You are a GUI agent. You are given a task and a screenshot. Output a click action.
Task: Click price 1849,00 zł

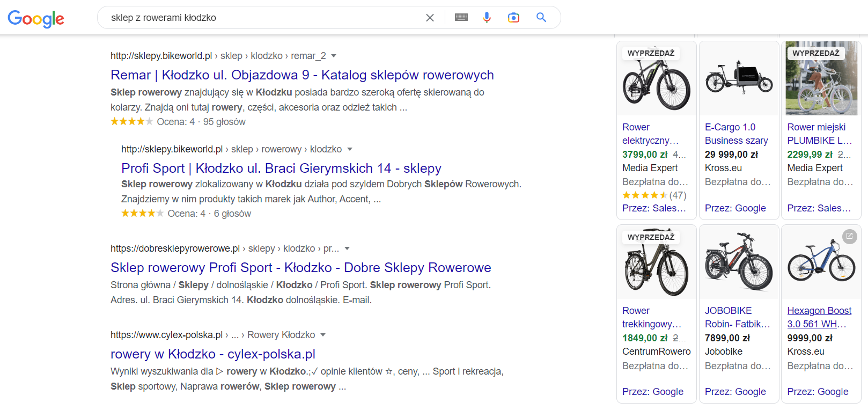(645, 338)
